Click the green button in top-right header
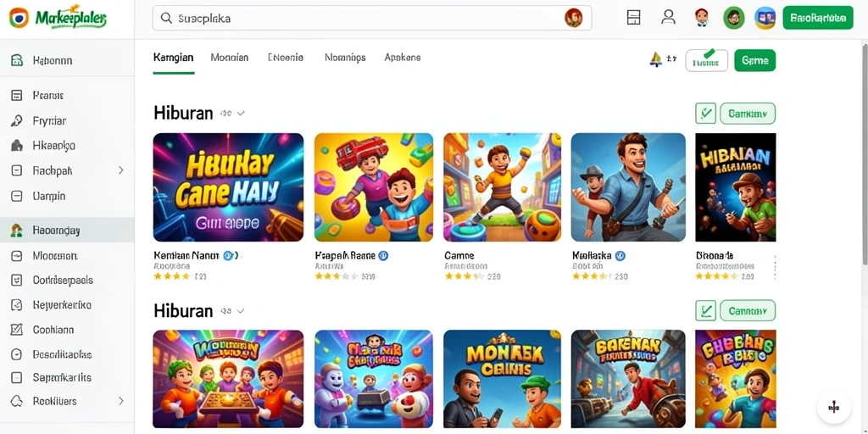Screen dimensions: 868x434 click(818, 18)
